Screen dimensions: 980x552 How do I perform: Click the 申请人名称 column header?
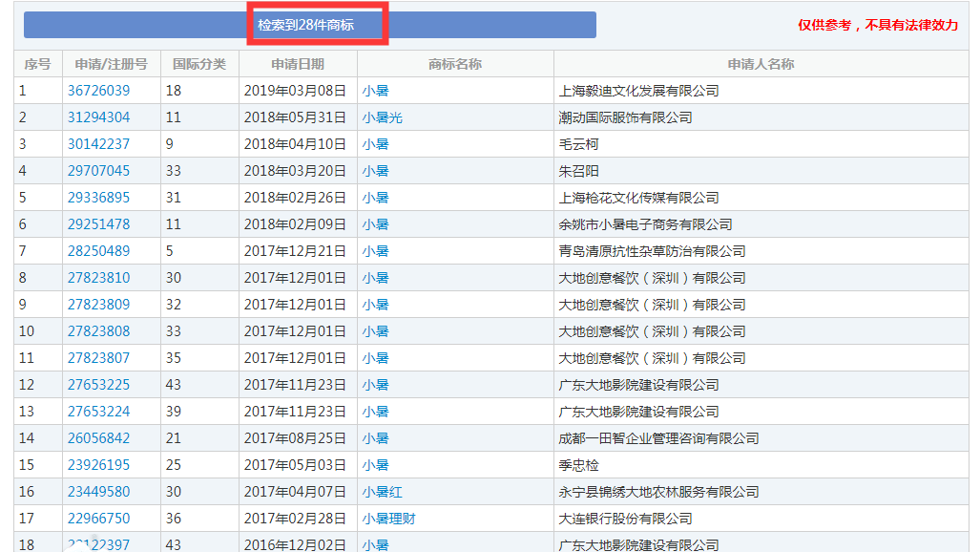pyautogui.click(x=761, y=64)
